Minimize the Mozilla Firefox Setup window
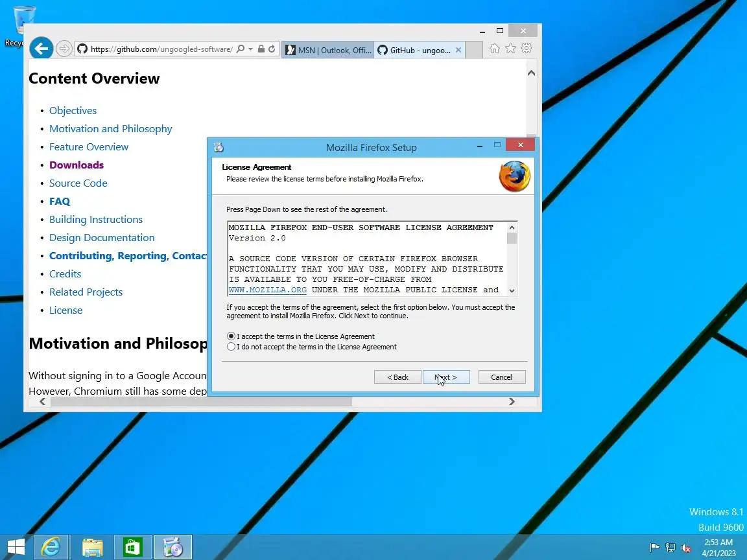Viewport: 747px width, 560px height. click(x=480, y=146)
